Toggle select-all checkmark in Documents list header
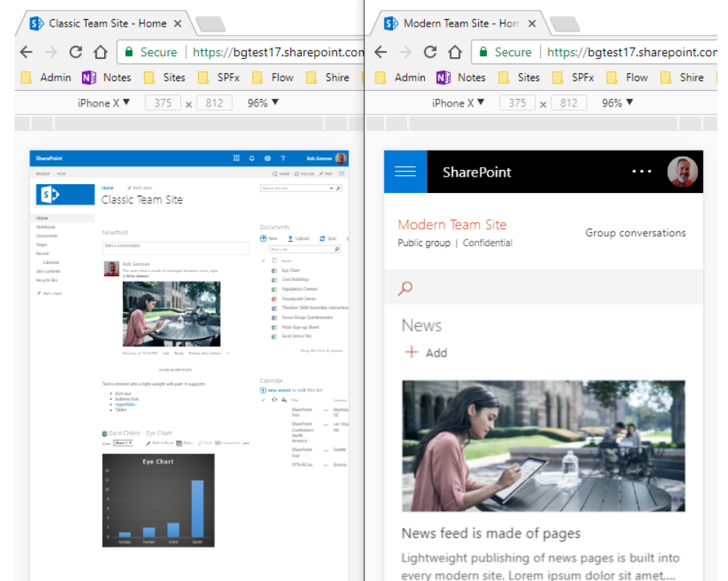The width and height of the screenshot is (728, 581). pos(263,260)
